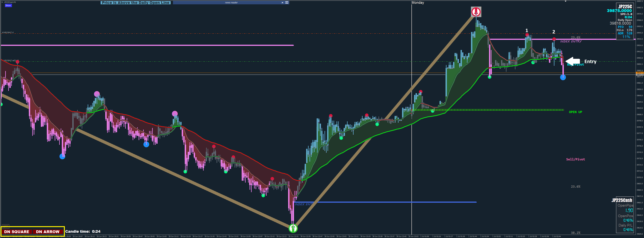Click the top-left pink swing-high circle marker
The image size is (644, 238).
[97, 94]
